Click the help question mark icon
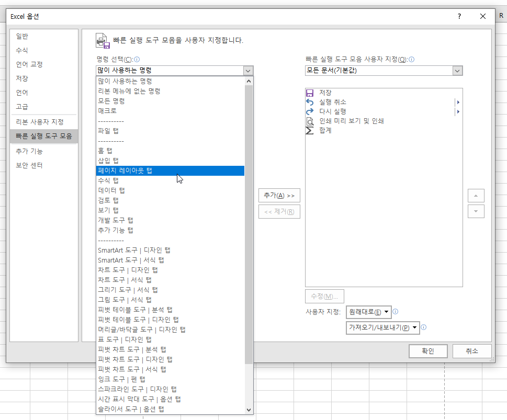507x420 pixels. tap(459, 16)
